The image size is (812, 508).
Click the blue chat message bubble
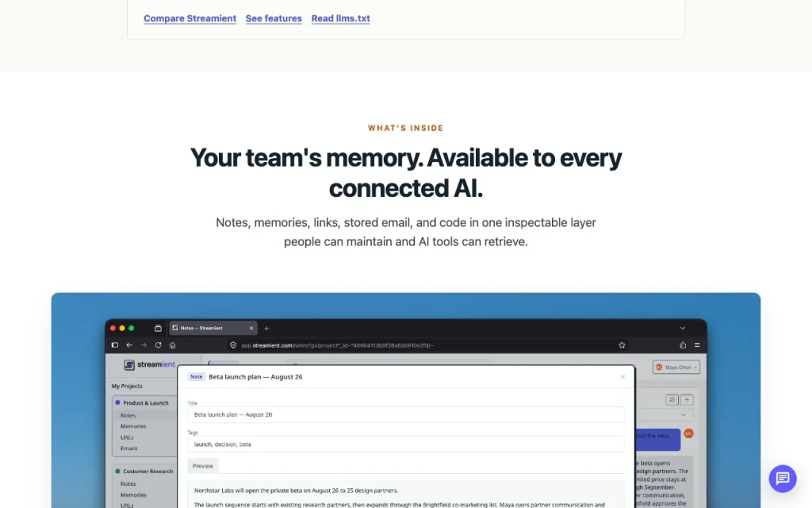click(x=657, y=439)
